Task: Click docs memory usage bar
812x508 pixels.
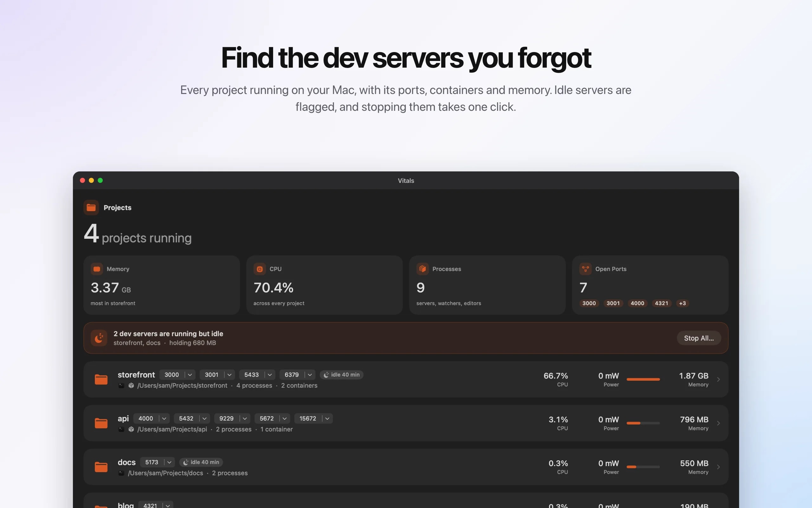Action: 643,467
